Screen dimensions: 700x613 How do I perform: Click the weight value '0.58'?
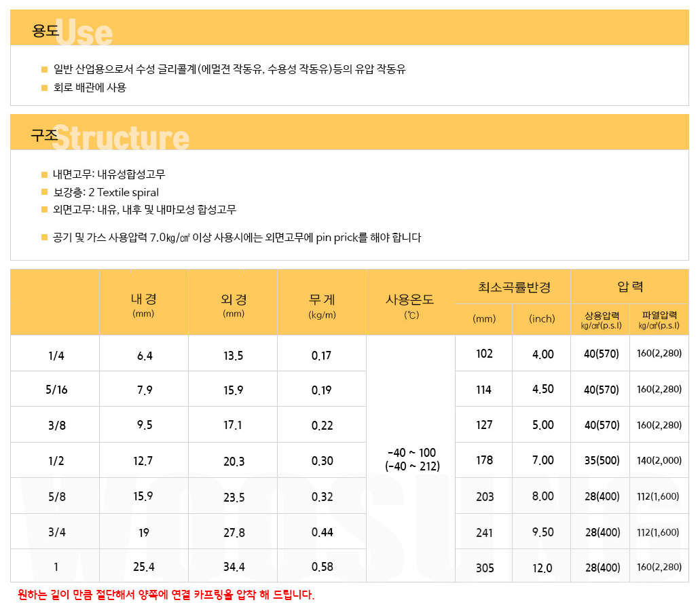coord(323,567)
